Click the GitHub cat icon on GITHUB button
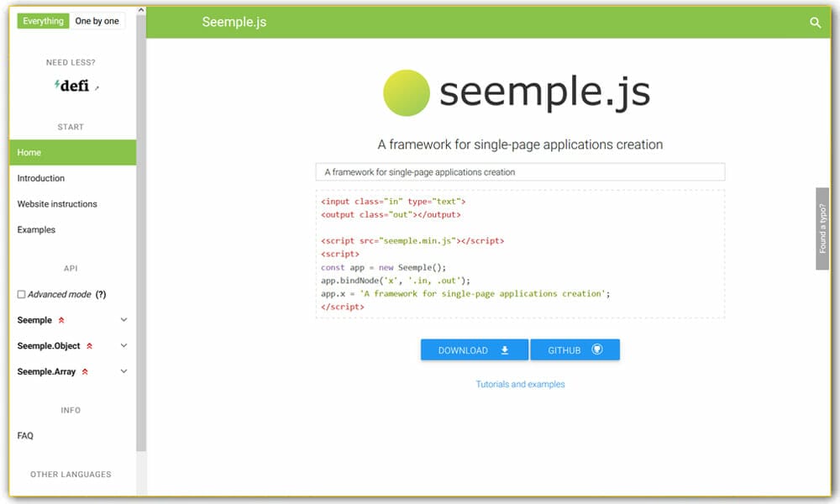 (597, 349)
